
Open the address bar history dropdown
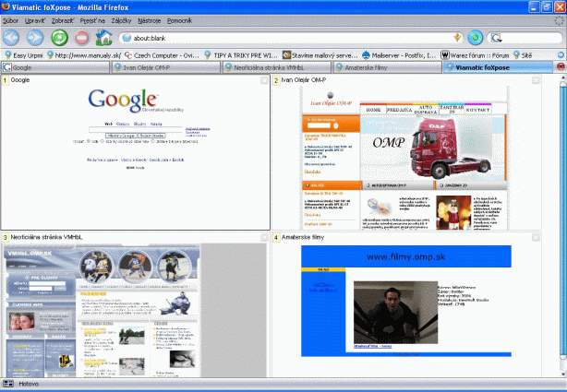tap(457, 38)
